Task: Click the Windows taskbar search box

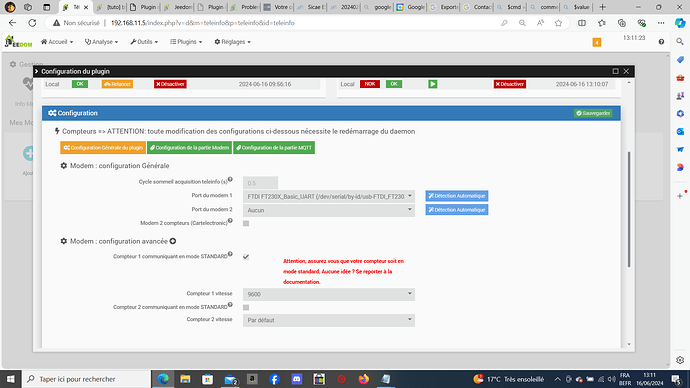Action: [x=86, y=379]
